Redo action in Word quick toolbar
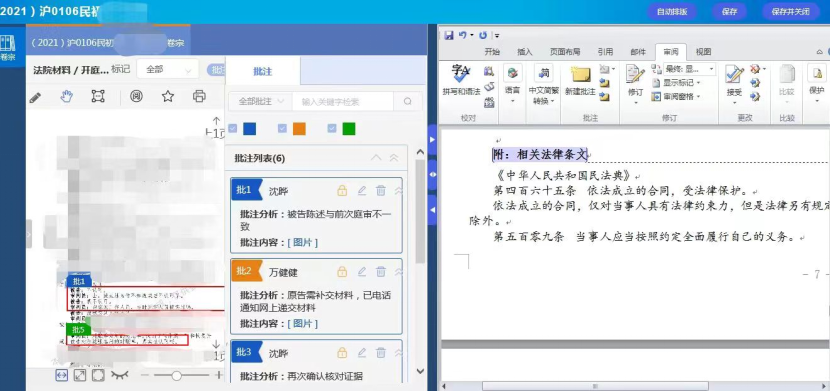Viewport: 830px width, 391px height. point(483,35)
